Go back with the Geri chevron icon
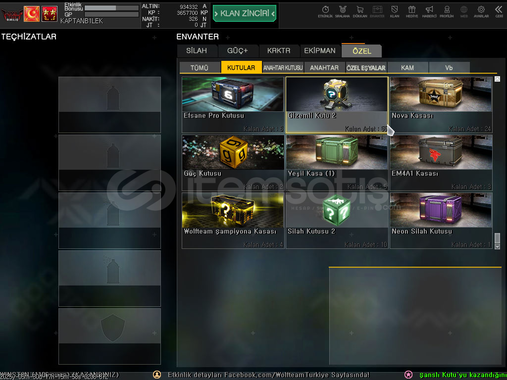The width and height of the screenshot is (507, 380). tap(499, 11)
